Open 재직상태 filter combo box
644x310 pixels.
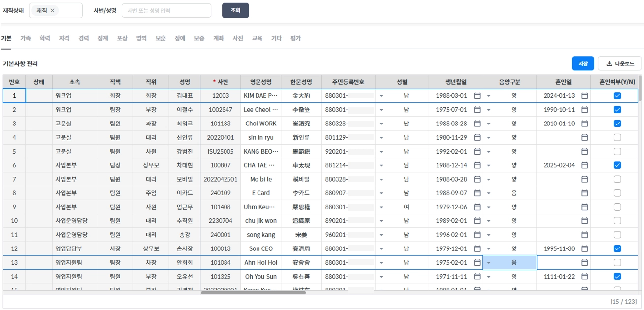tap(56, 10)
